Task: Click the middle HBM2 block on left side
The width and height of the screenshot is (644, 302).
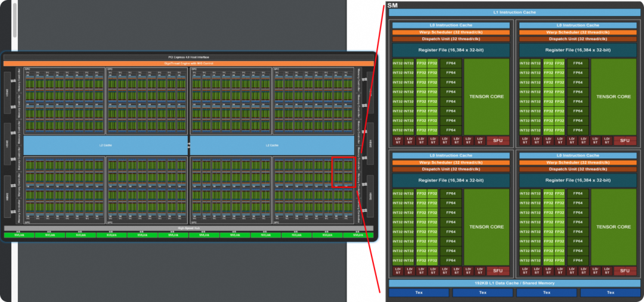Action: click(x=7, y=144)
